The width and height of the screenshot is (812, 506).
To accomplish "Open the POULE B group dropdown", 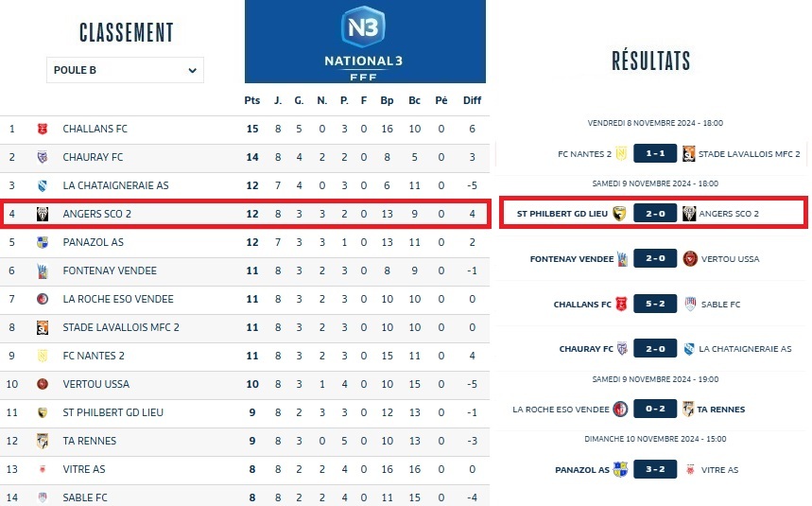I will pos(125,70).
